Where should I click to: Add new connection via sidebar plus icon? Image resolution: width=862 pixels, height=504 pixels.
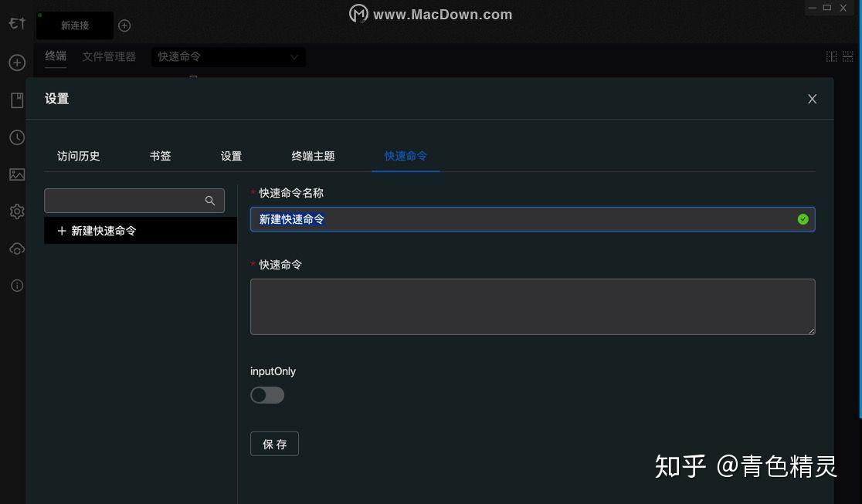pyautogui.click(x=17, y=63)
